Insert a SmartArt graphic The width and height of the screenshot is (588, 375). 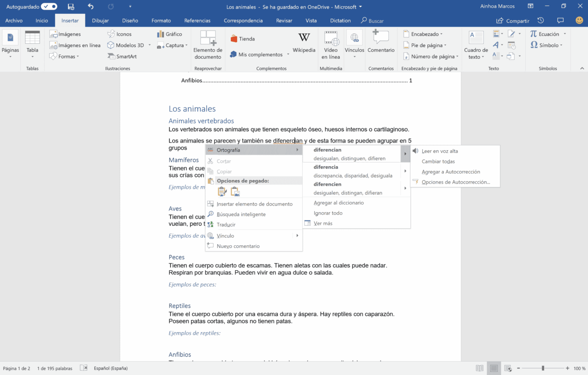tap(122, 56)
